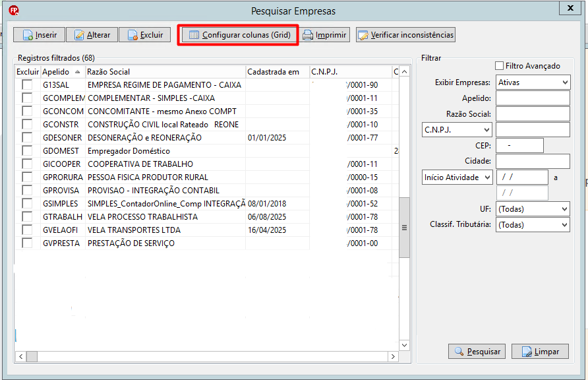588x380 pixels.
Task: Sort by the Razão Social column header
Action: tap(165, 72)
